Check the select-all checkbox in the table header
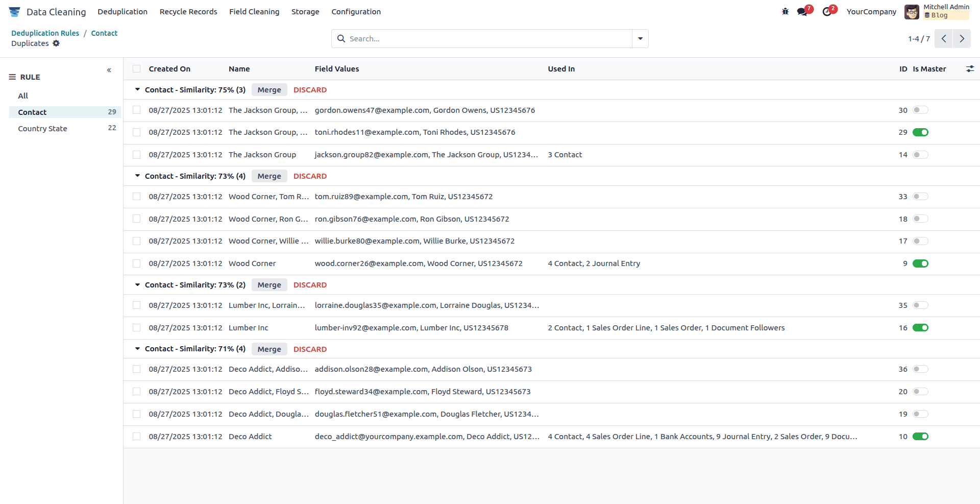Viewport: 980px width, 504px height. [136, 68]
